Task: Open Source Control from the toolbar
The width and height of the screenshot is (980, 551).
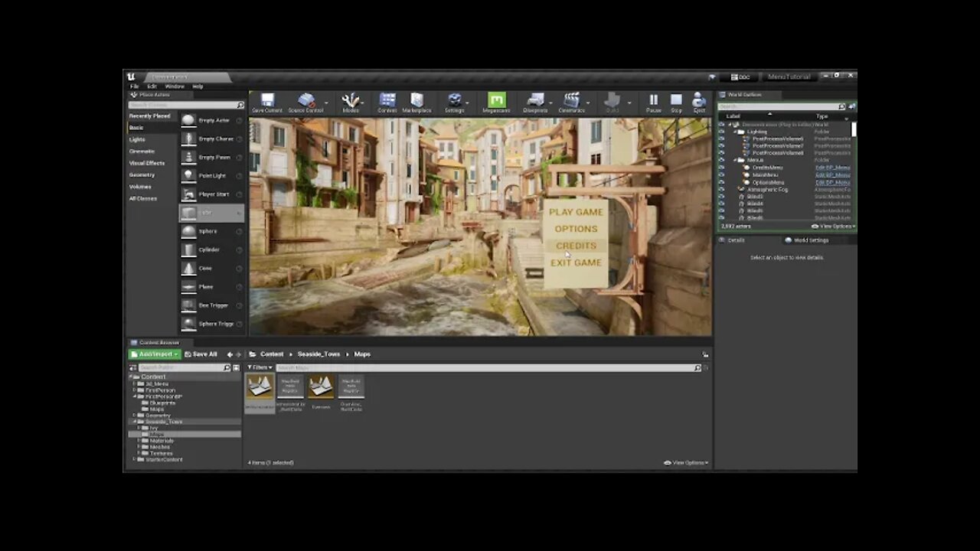Action: [x=305, y=103]
